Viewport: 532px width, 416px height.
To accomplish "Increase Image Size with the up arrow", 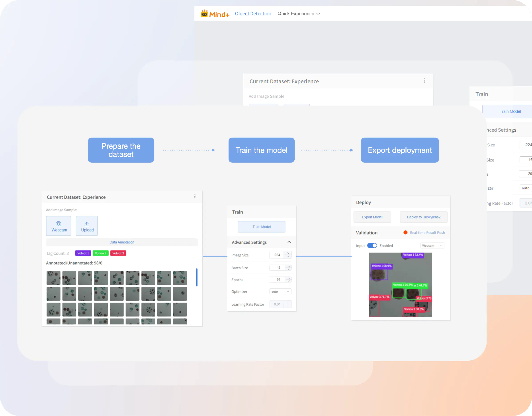I will (288, 253).
